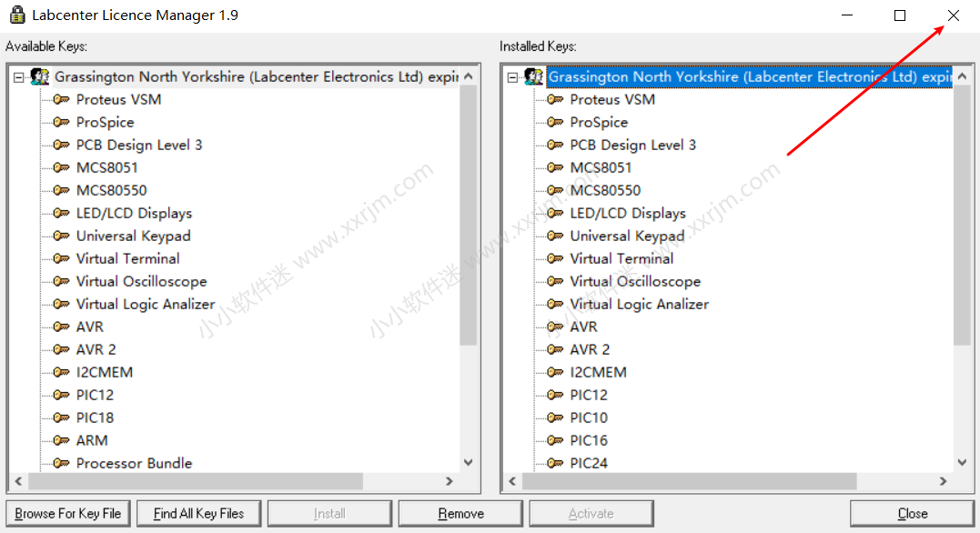This screenshot has width=980, height=533.
Task: Click the Close button at bottom right
Action: point(912,514)
